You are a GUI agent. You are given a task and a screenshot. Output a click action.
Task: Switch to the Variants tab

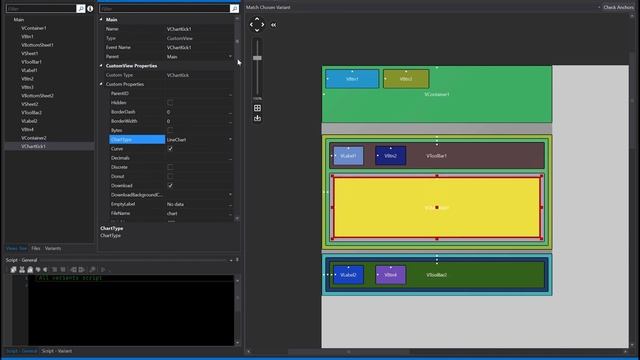pyautogui.click(x=53, y=248)
